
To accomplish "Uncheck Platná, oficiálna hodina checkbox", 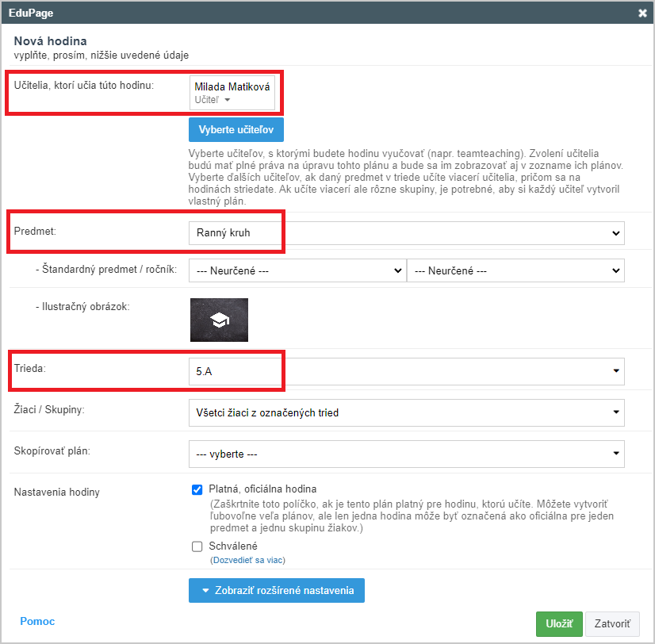I will pyautogui.click(x=197, y=489).
